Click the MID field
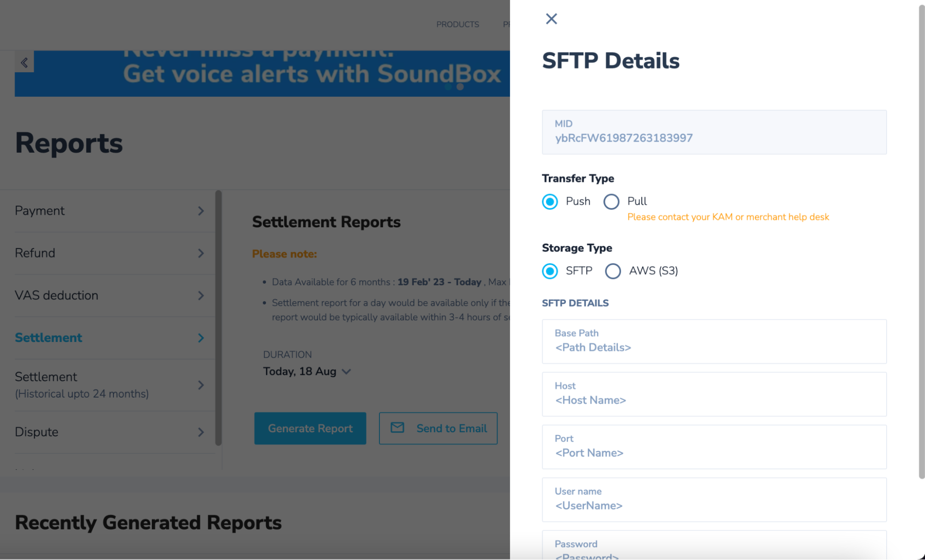The image size is (925, 560). point(714,132)
